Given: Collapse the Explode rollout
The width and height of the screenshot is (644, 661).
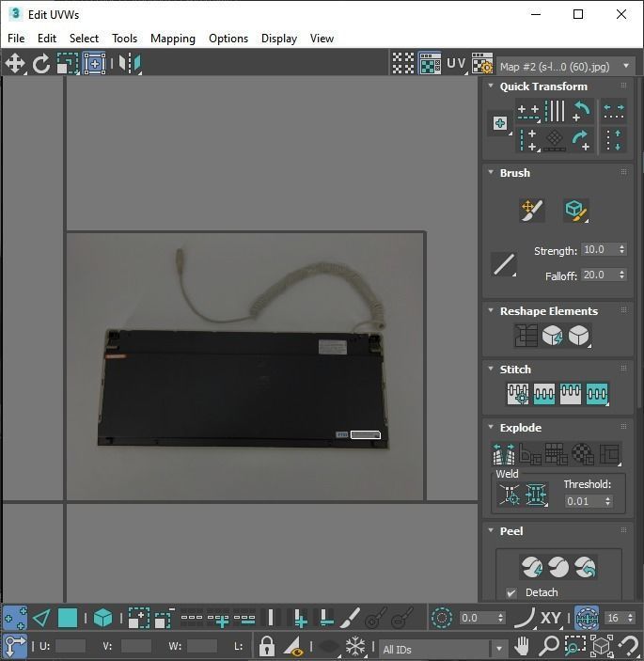Looking at the screenshot, I should 490,427.
